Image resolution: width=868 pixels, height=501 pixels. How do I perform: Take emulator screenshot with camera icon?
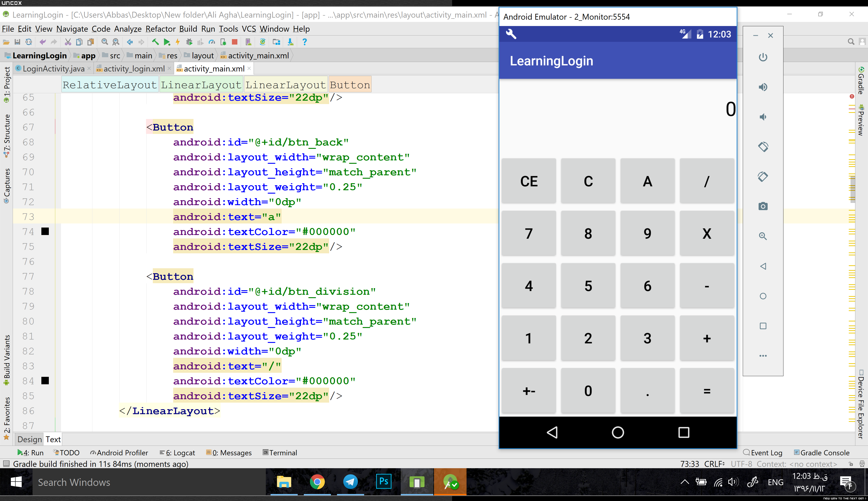[763, 207]
